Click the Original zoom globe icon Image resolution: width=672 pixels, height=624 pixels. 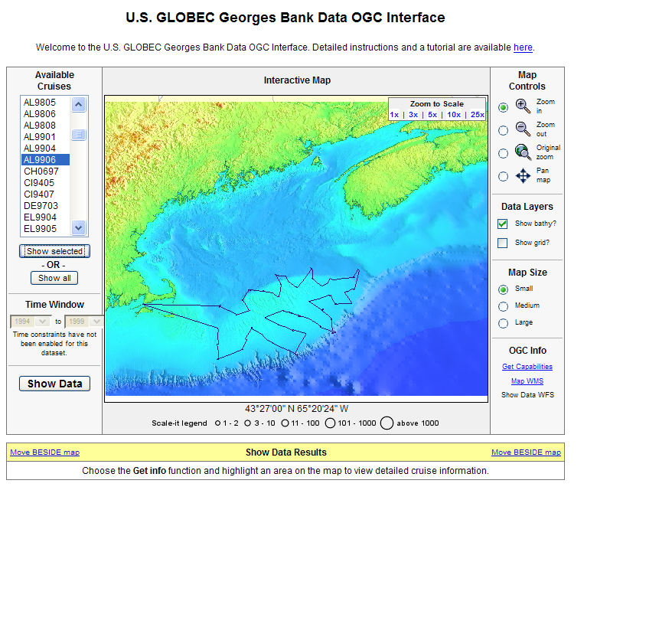tap(523, 152)
